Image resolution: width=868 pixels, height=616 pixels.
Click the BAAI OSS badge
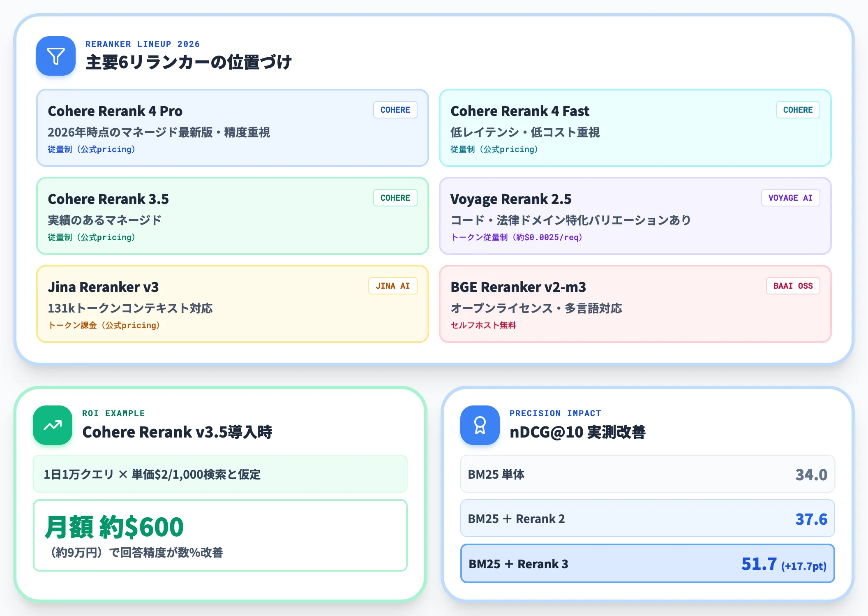[x=793, y=286]
